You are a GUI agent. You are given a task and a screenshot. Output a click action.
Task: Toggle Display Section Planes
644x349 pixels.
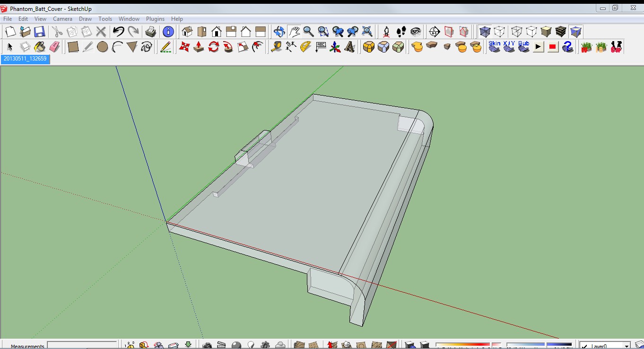(x=449, y=32)
